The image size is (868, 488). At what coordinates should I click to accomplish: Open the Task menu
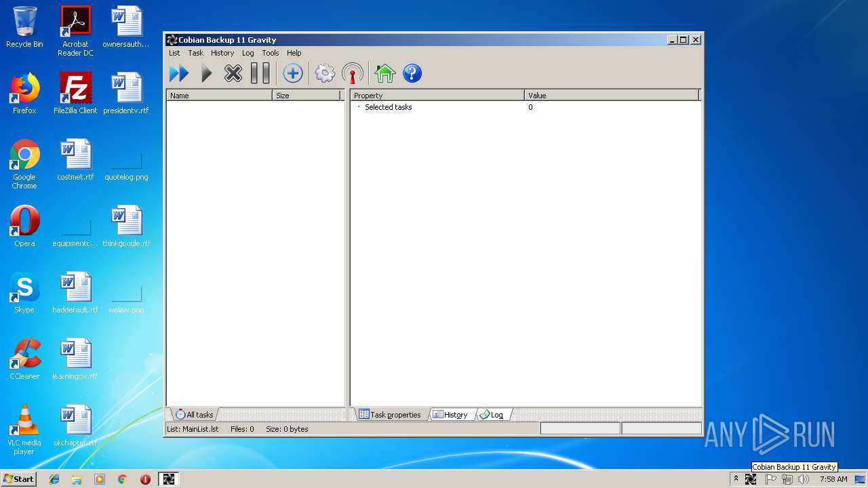pyautogui.click(x=195, y=53)
